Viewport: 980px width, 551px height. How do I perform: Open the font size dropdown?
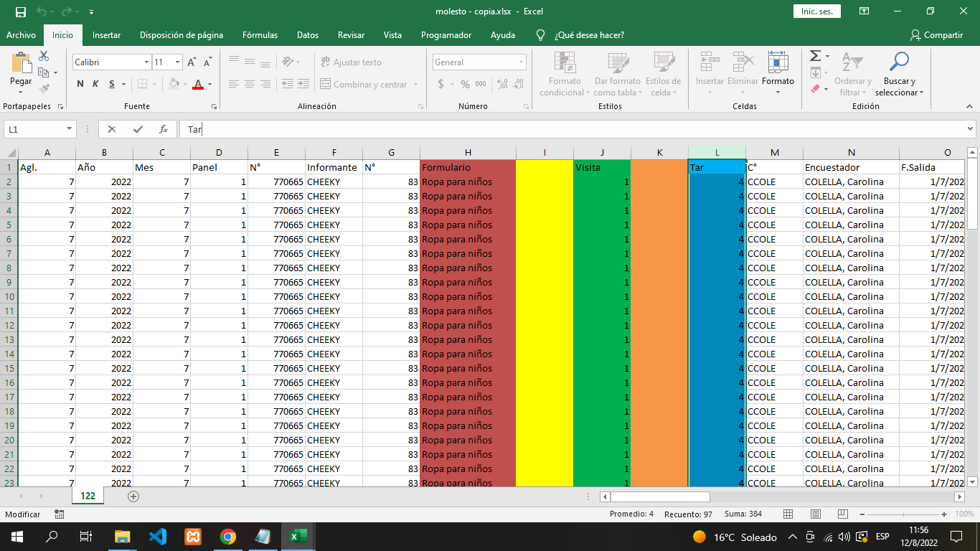(178, 62)
